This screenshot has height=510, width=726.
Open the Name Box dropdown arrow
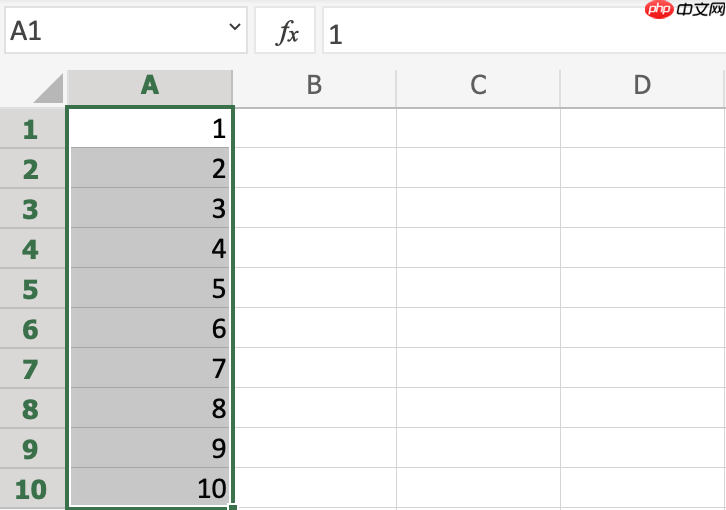tap(235, 27)
